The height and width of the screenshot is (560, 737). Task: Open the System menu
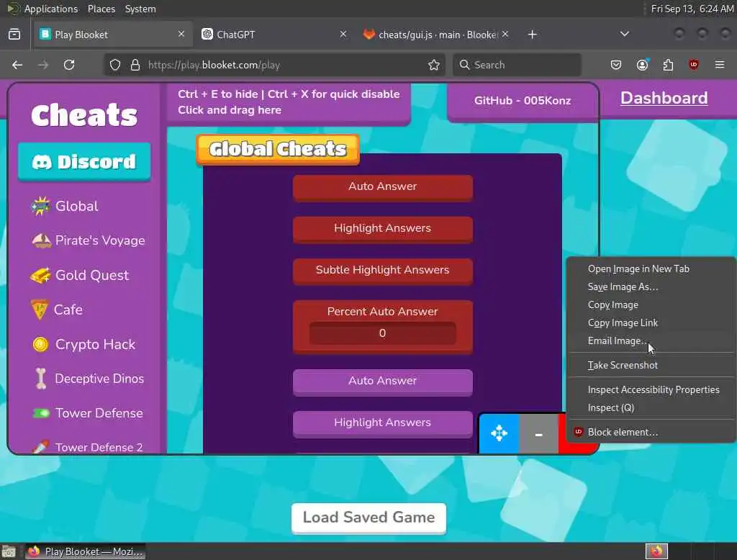140,9
